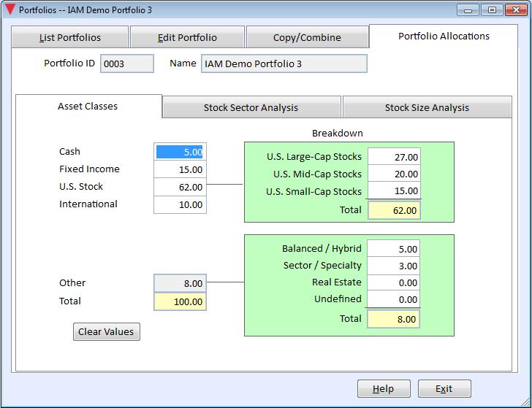Image resolution: width=532 pixels, height=408 pixels.
Task: Select the Asset Classes tab
Action: 88,106
